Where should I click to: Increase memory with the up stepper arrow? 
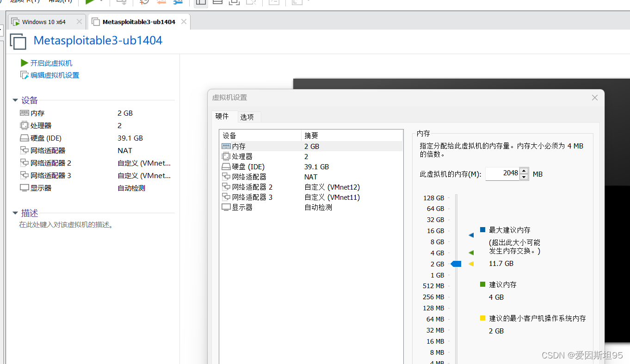(524, 171)
